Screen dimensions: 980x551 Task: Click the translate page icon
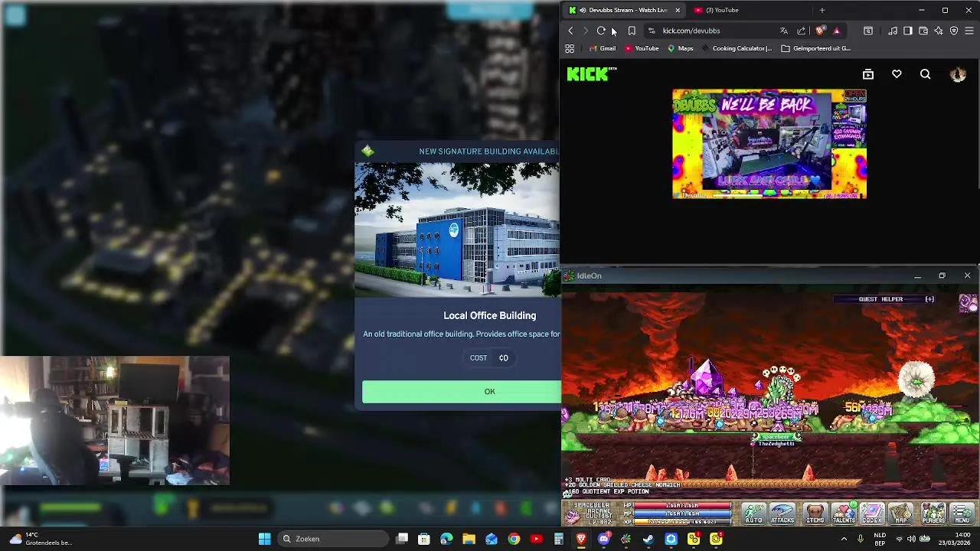pyautogui.click(x=783, y=31)
